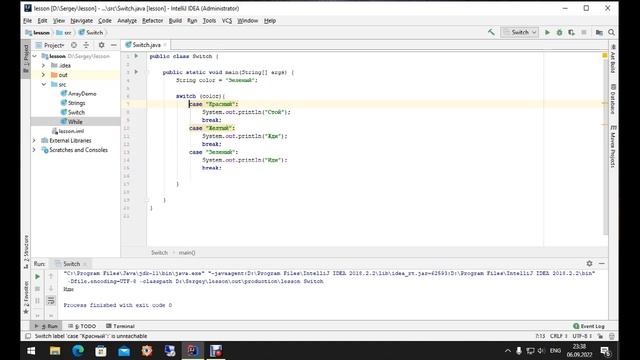Image resolution: width=640 pixels, height=360 pixels.
Task: Expand the .idea folder
Action: (43, 65)
